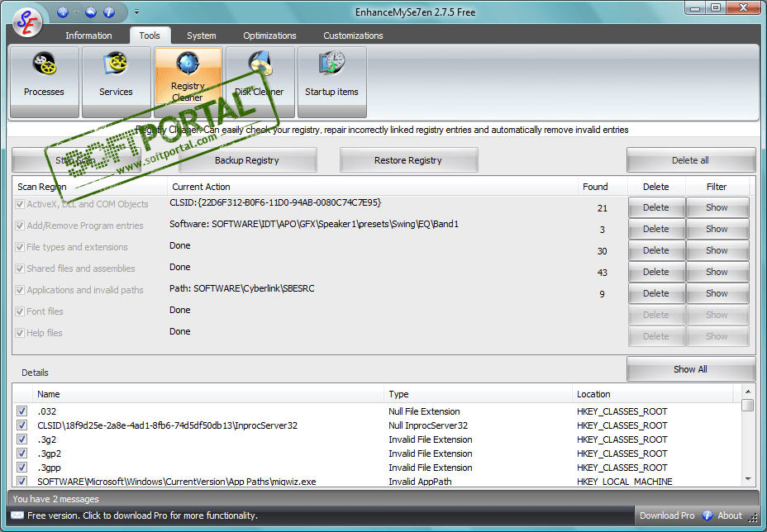The width and height of the screenshot is (767, 532).
Task: Toggle Applications and invalid paths checkbox
Action: point(20,290)
